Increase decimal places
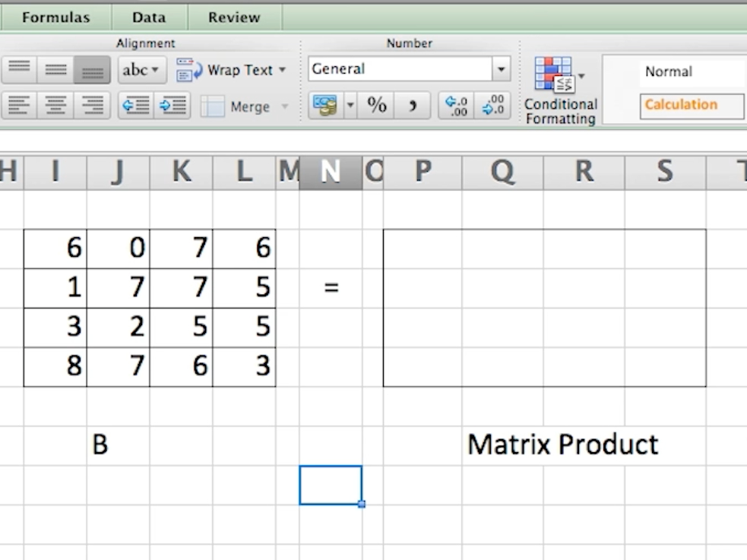 click(x=456, y=106)
